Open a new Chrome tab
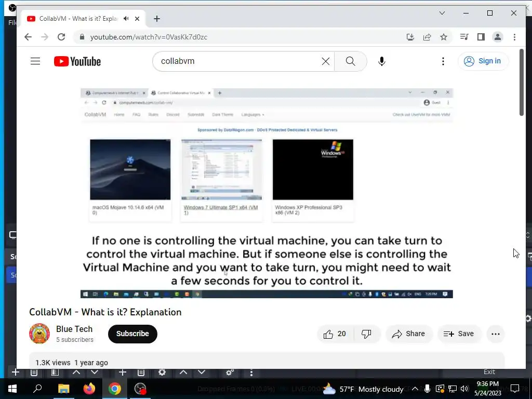The height and width of the screenshot is (399, 532). (157, 19)
